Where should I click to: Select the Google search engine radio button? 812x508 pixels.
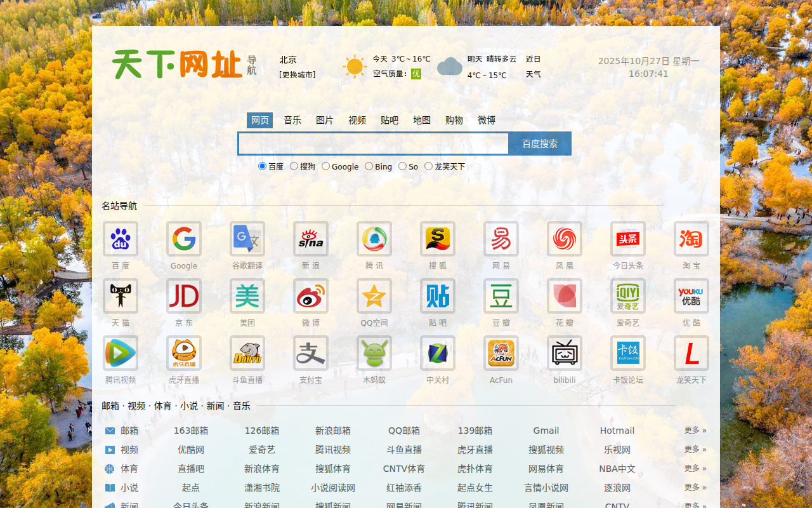point(325,166)
